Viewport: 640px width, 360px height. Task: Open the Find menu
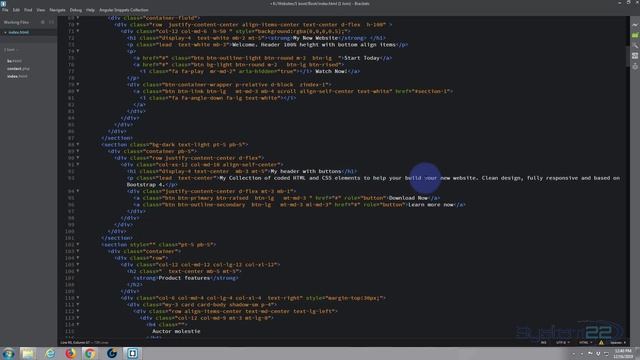28,10
